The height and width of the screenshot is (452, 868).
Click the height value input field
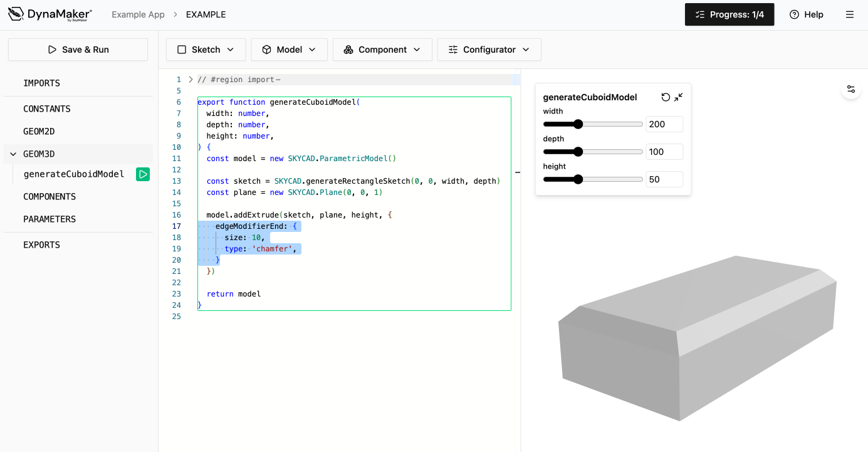(x=664, y=179)
